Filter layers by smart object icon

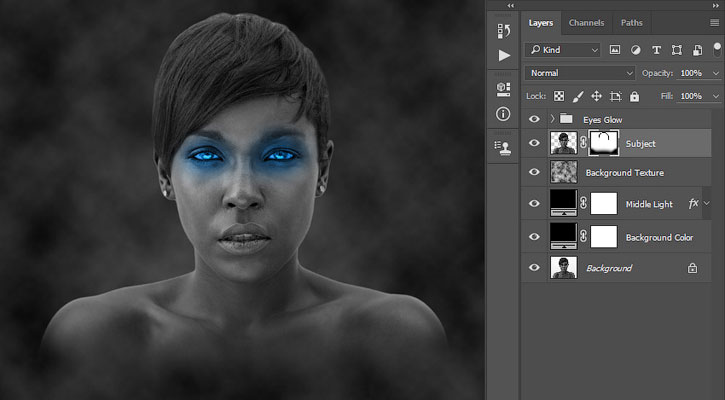[x=697, y=50]
